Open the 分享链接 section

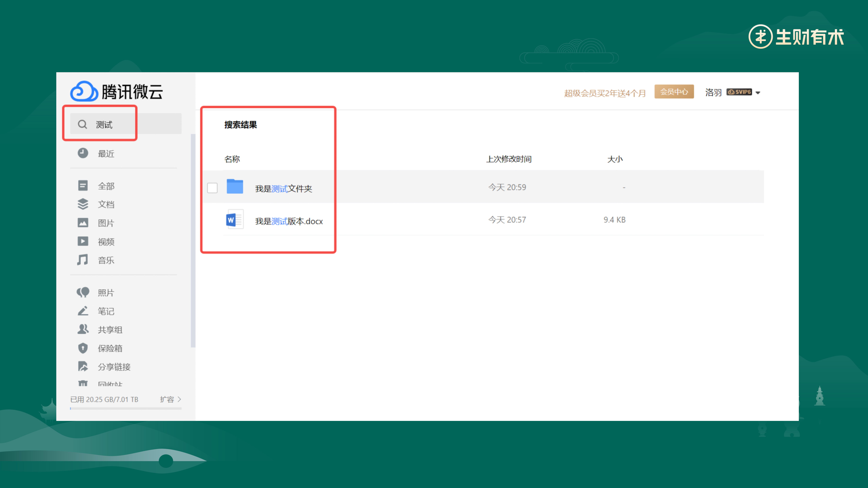click(114, 367)
